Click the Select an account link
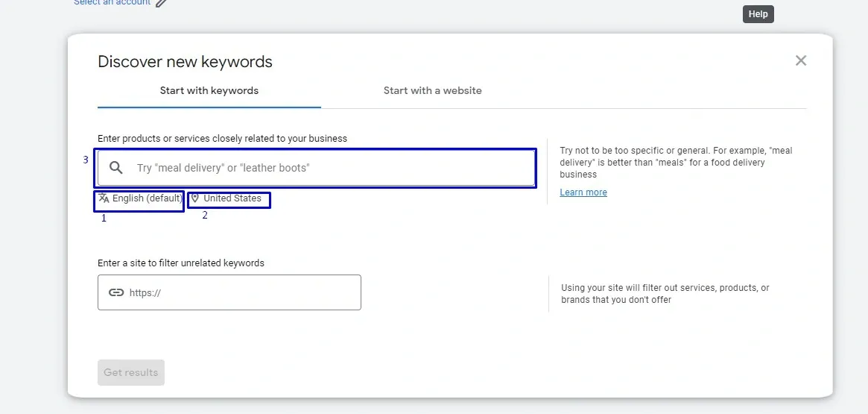The image size is (868, 414). pyautogui.click(x=113, y=2)
